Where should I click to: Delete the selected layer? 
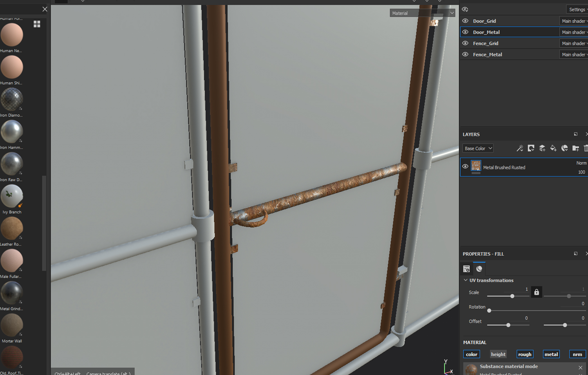pos(586,148)
